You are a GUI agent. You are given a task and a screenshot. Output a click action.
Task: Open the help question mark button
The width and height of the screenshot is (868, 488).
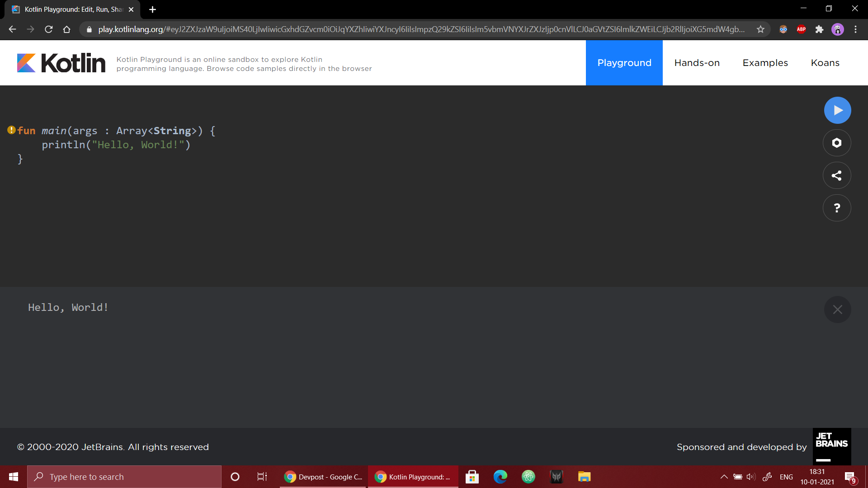837,208
